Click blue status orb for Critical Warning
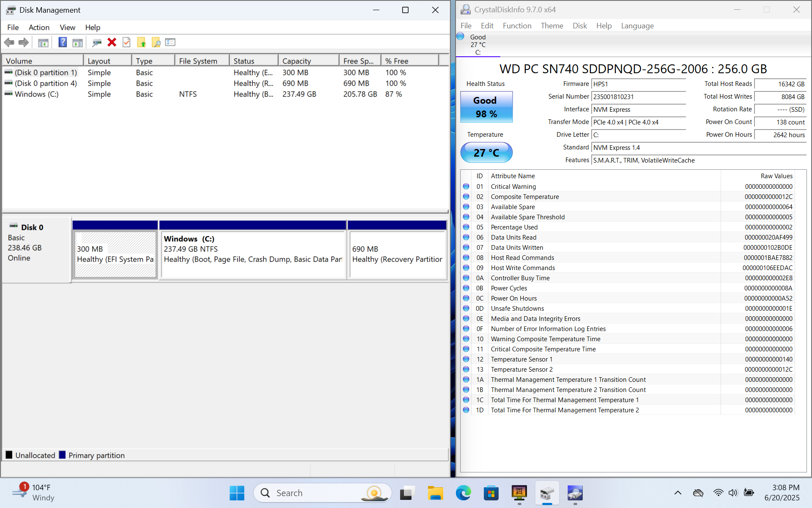Viewport: 812px width, 508px height. pyautogui.click(x=466, y=186)
